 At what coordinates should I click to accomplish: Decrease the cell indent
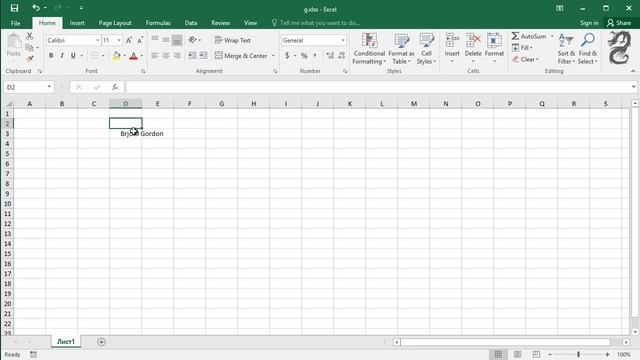(x=192, y=56)
